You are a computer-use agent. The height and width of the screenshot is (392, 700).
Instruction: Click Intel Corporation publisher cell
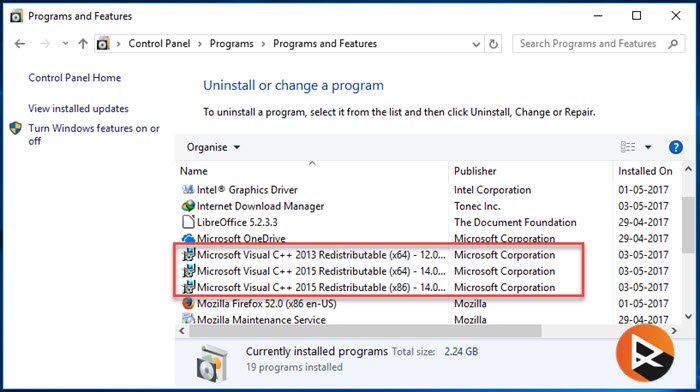492,190
